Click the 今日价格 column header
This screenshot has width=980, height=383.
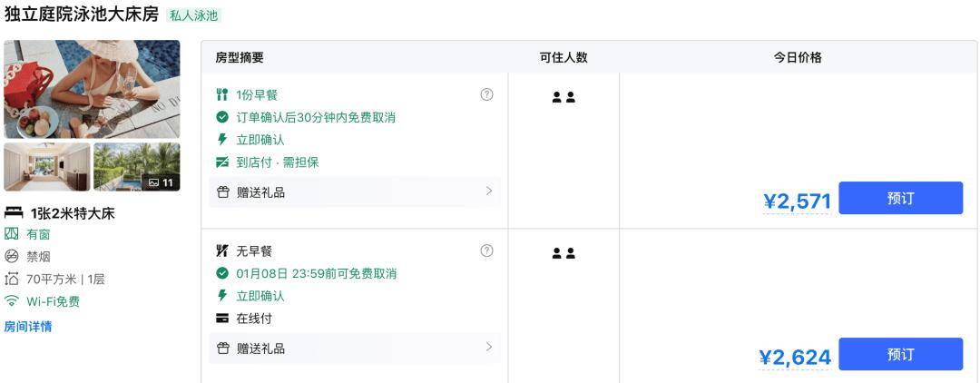coord(798,57)
